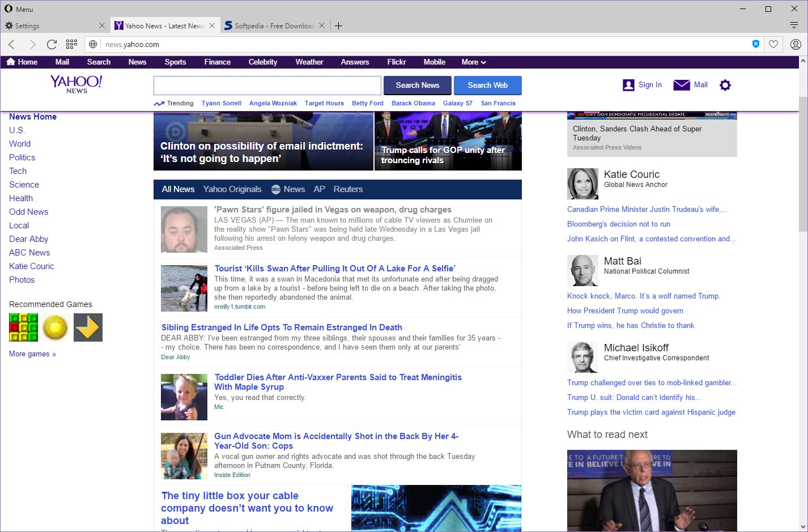Image resolution: width=808 pixels, height=532 pixels.
Task: Open Trump GOP unity headline story
Action: (x=443, y=155)
